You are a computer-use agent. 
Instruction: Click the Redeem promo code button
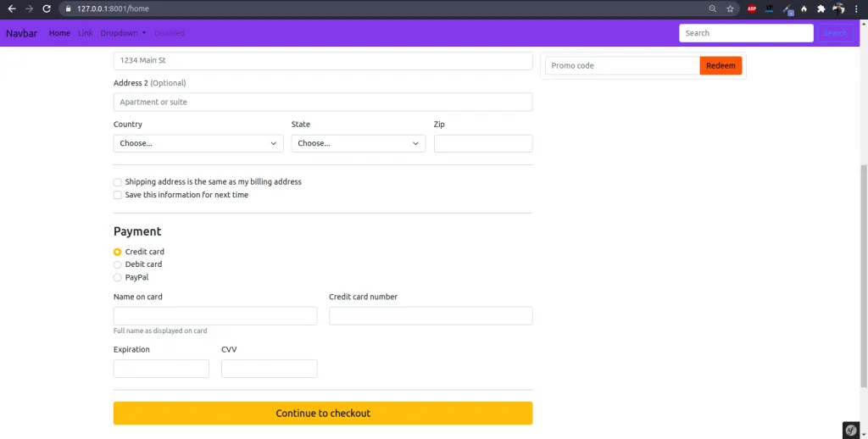click(x=721, y=65)
